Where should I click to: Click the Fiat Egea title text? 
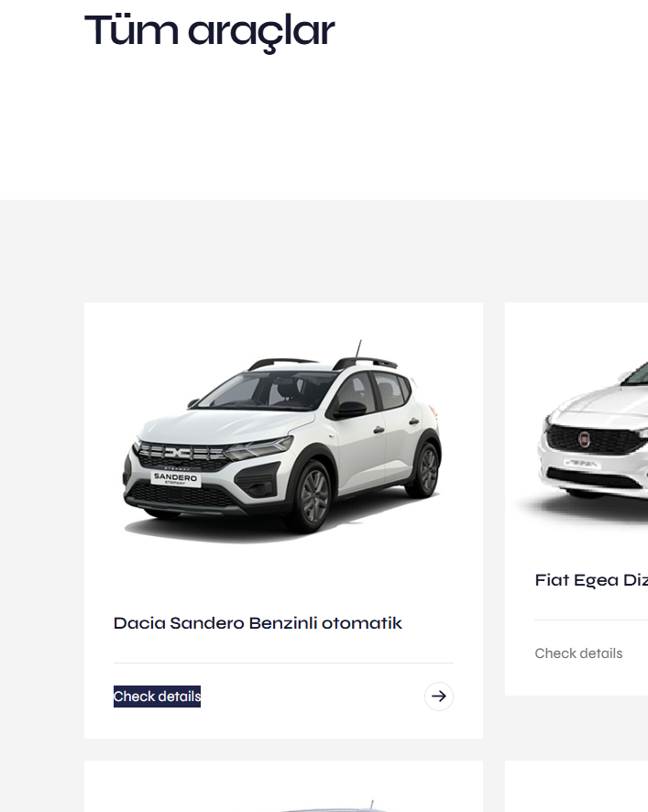(x=591, y=580)
